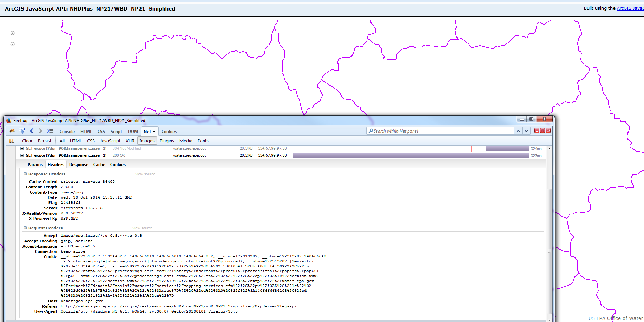Go back with the blue left arrow
This screenshot has height=322, width=644.
[31, 131]
